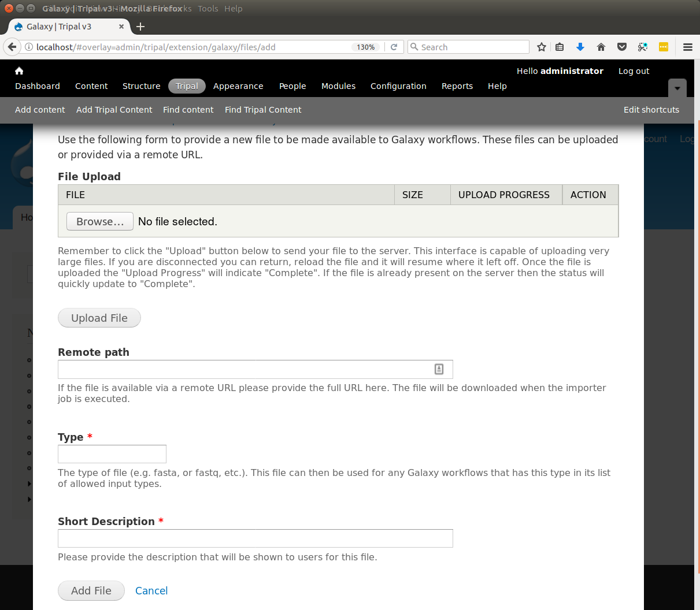Open the Modules admin menu item

click(x=338, y=86)
